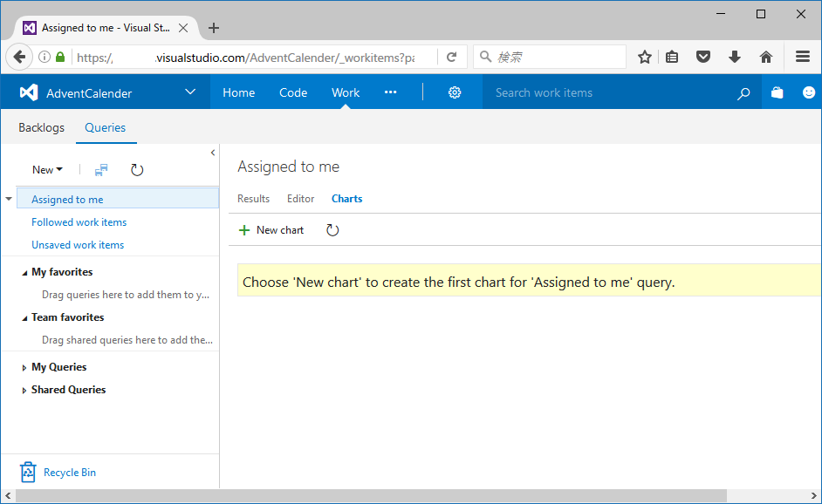
Task: Click the site information icon in address bar
Action: click(45, 57)
